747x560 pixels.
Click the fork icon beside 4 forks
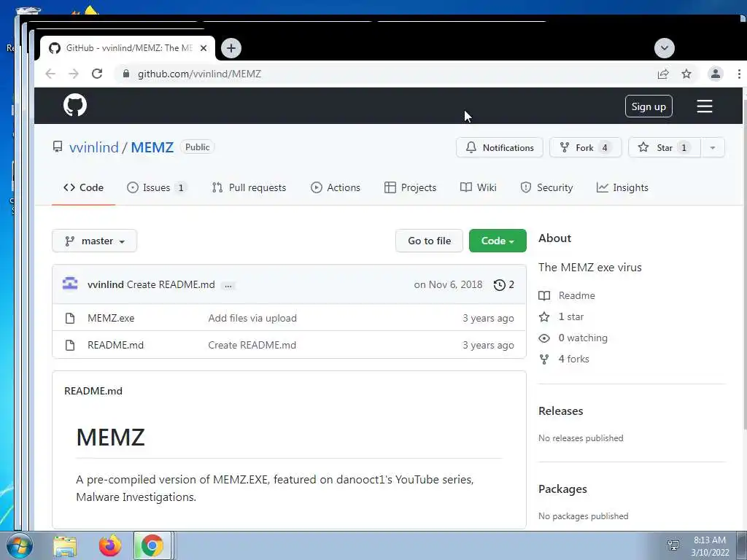pos(544,359)
